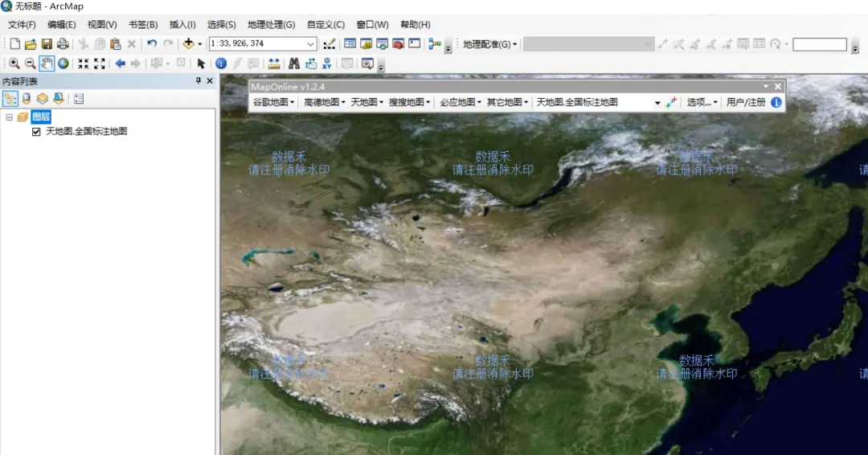List layers by drawing order
This screenshot has width=868, height=455.
pos(10,99)
